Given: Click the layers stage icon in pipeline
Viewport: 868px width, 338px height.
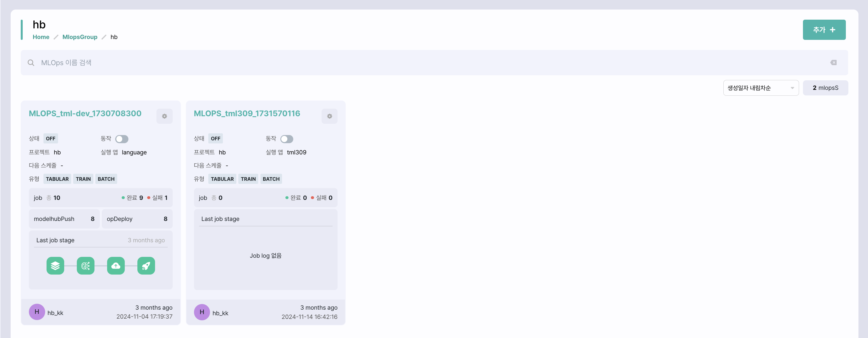Looking at the screenshot, I should pos(55,266).
